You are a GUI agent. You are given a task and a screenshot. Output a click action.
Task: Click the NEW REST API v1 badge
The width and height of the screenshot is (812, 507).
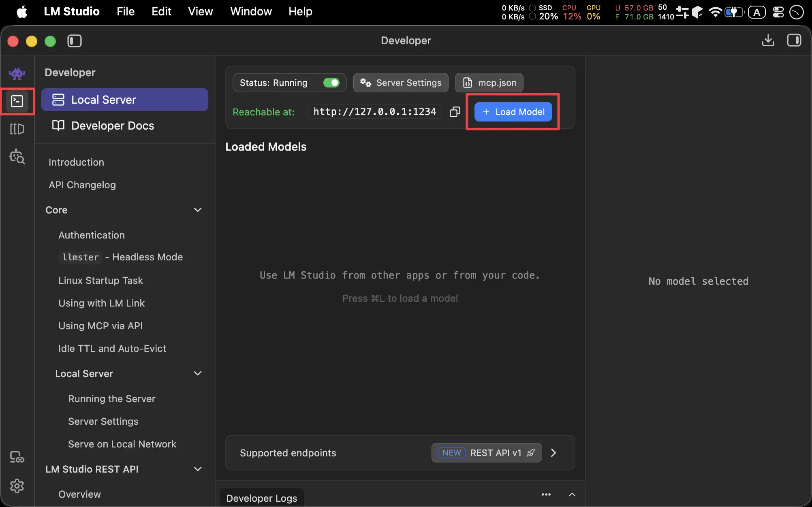[487, 453]
